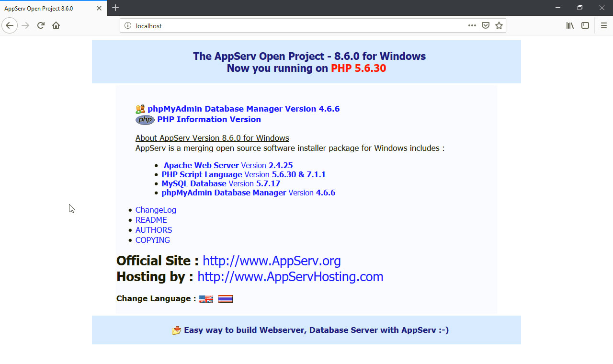Viewport: 613px width, 364px height.
Task: Open the page actions menu
Action: point(472,25)
